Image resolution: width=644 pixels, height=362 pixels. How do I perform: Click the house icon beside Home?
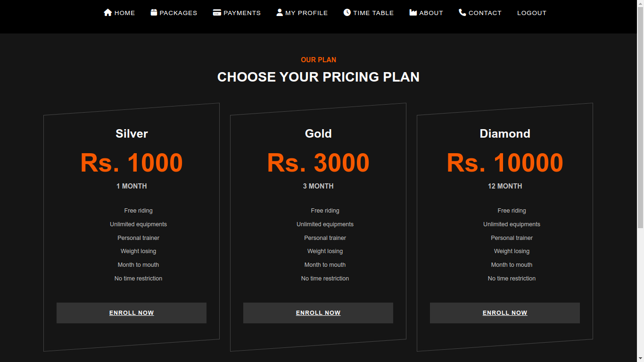click(107, 13)
